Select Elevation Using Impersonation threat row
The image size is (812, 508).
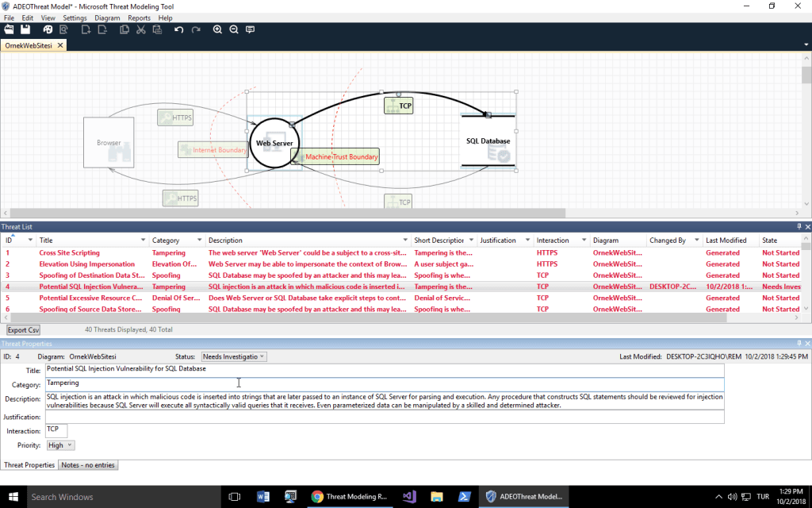point(401,264)
